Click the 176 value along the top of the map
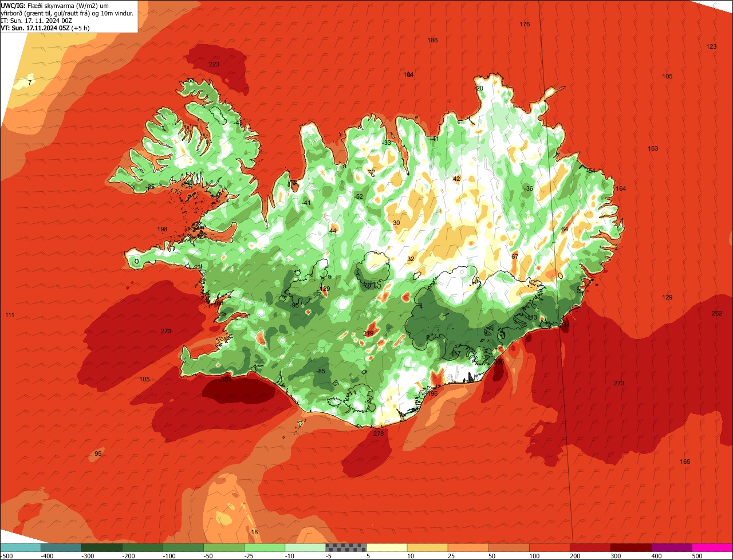The image size is (733, 560). [525, 24]
